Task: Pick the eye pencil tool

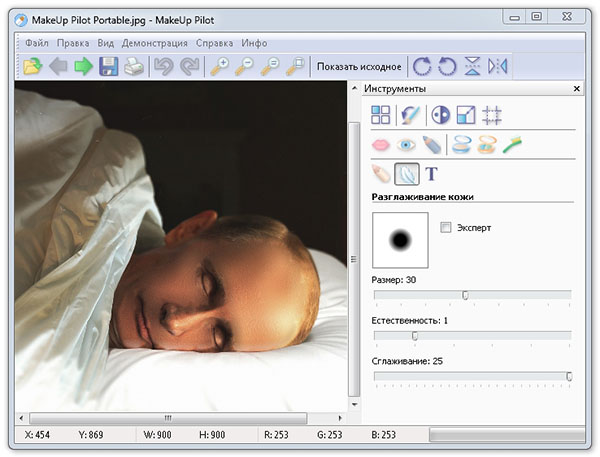Action: tap(431, 145)
